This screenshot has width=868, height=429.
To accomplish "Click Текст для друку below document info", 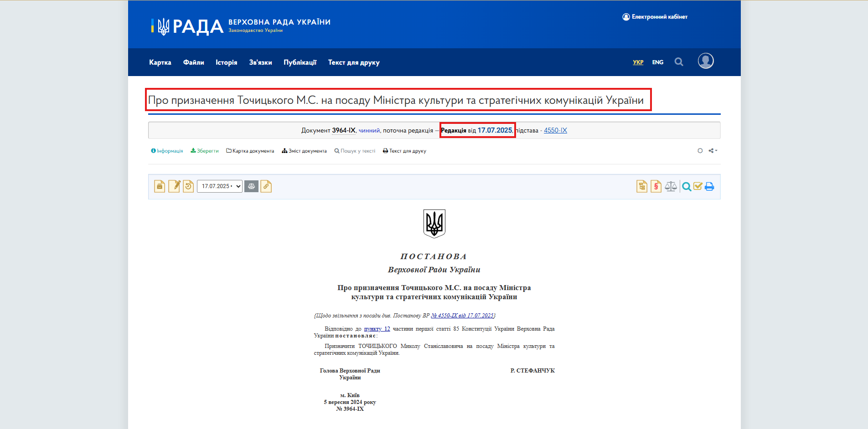I will click(404, 151).
